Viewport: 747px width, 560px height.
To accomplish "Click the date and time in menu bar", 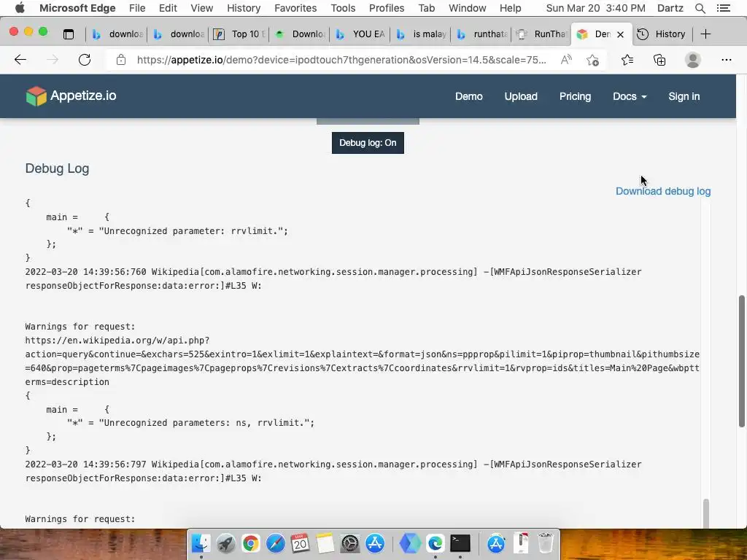I will pyautogui.click(x=595, y=8).
